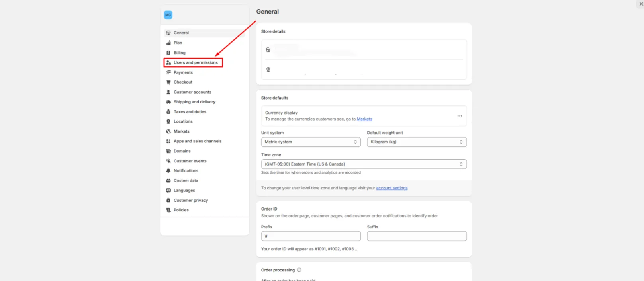Click the Policies document icon
Viewport: 644px width, 281px height.
pos(168,210)
